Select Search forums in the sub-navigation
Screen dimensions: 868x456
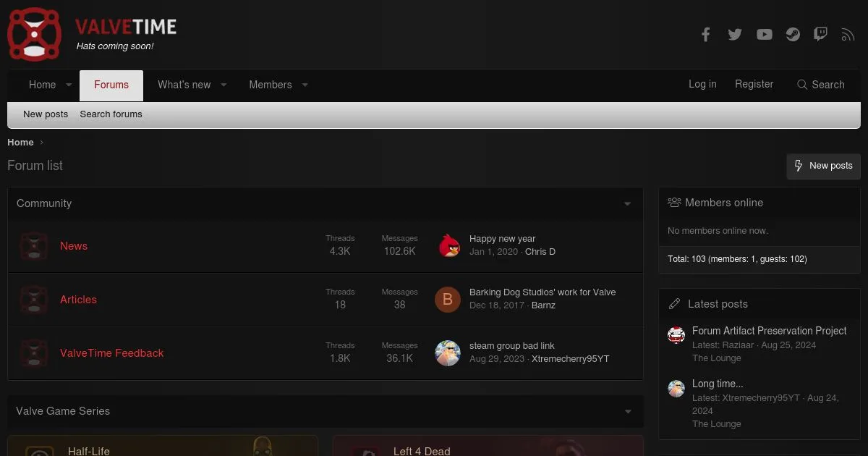[111, 114]
